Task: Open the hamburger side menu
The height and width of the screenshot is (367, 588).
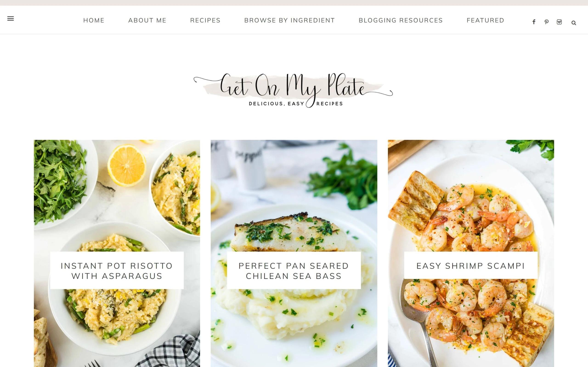Action: tap(10, 18)
